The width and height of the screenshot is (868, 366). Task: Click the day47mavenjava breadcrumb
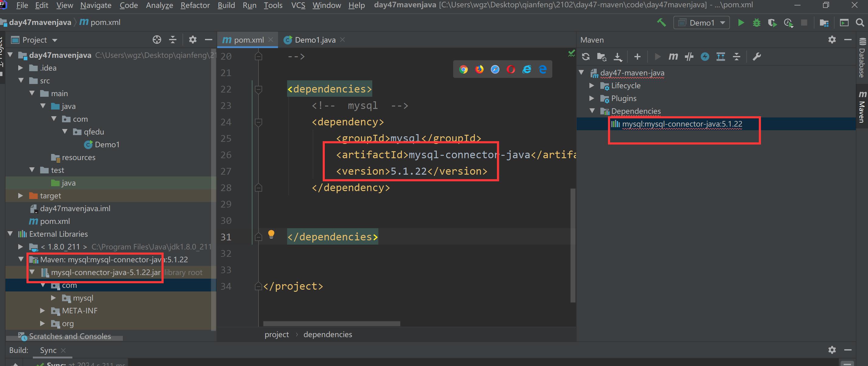coord(40,23)
